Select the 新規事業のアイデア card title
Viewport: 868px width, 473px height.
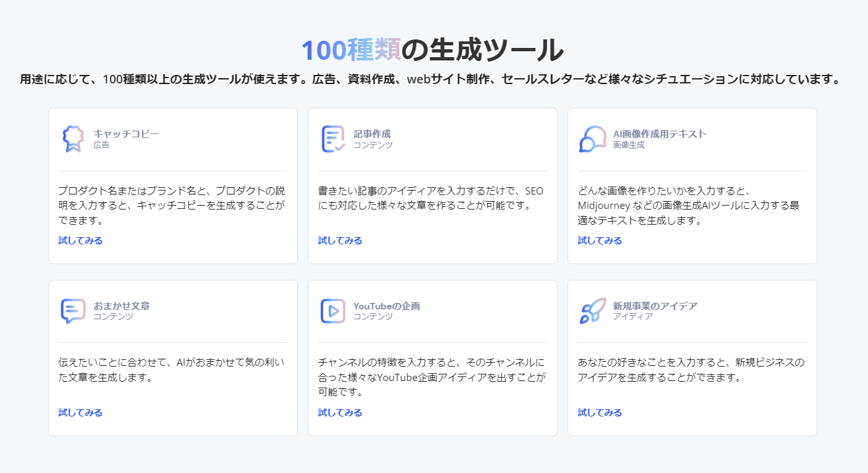[655, 305]
